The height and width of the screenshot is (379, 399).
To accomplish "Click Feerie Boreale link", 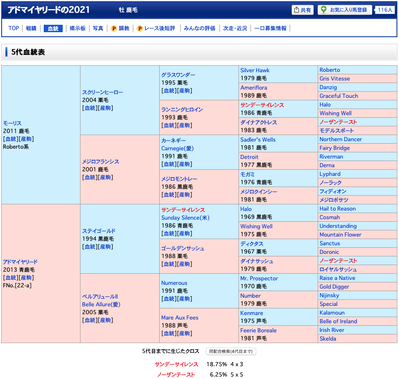I will click(258, 330).
